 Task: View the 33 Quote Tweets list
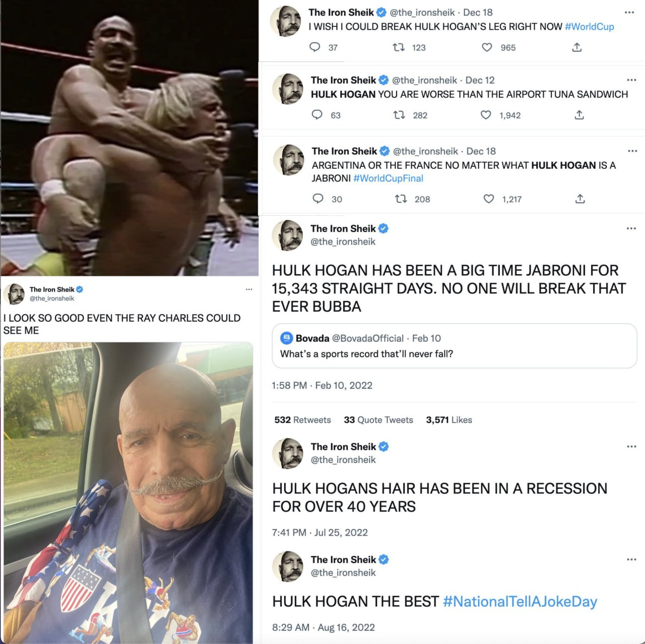(378, 420)
